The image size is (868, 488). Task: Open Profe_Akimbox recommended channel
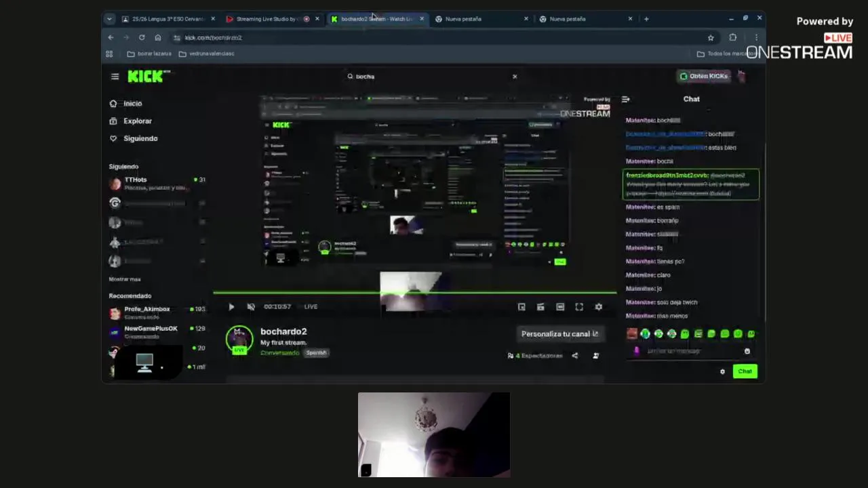click(x=157, y=312)
